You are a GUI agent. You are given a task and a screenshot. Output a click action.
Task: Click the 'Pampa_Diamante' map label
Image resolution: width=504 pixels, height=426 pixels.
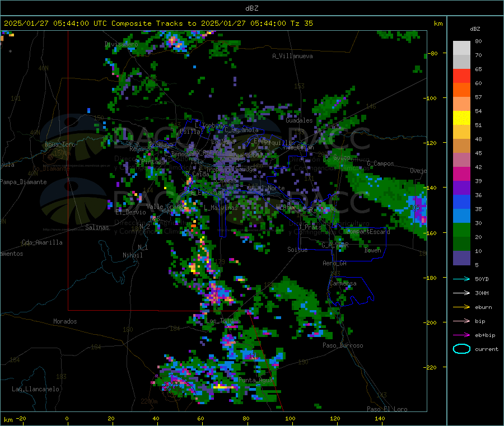[x=24, y=182]
